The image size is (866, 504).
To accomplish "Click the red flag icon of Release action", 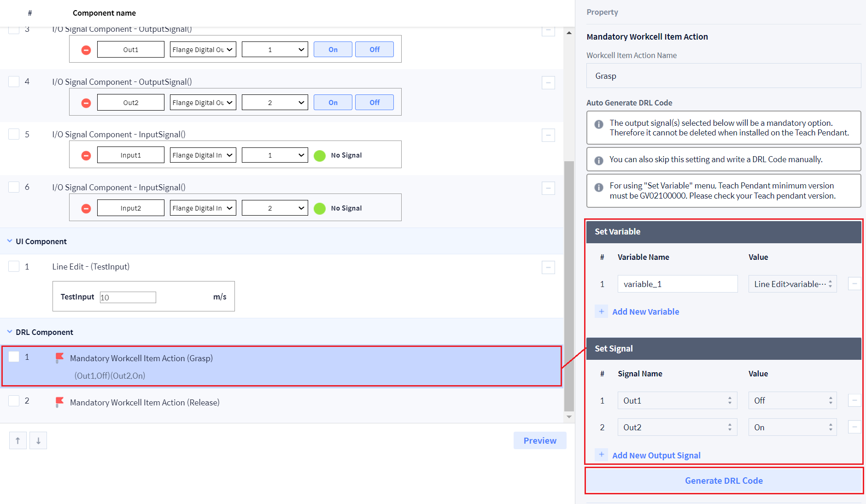I will [x=59, y=402].
